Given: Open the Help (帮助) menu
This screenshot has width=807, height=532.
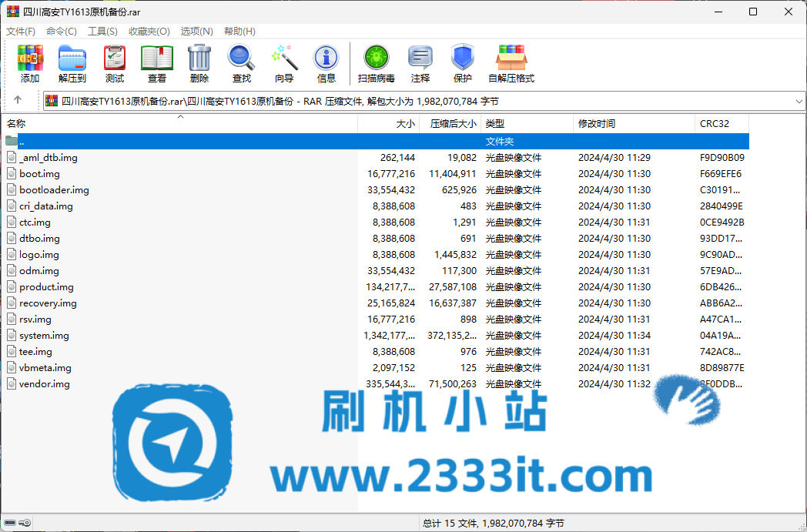Looking at the screenshot, I should (x=239, y=32).
